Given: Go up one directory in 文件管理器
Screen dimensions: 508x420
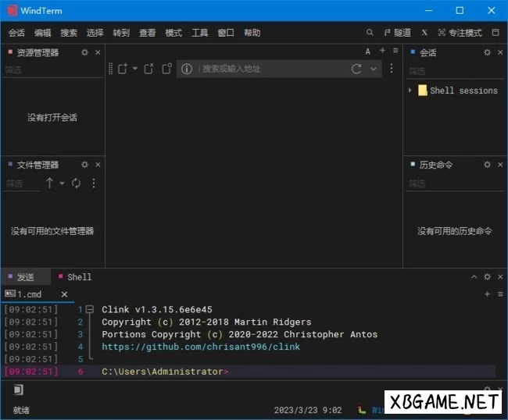Looking at the screenshot, I should pos(49,183).
